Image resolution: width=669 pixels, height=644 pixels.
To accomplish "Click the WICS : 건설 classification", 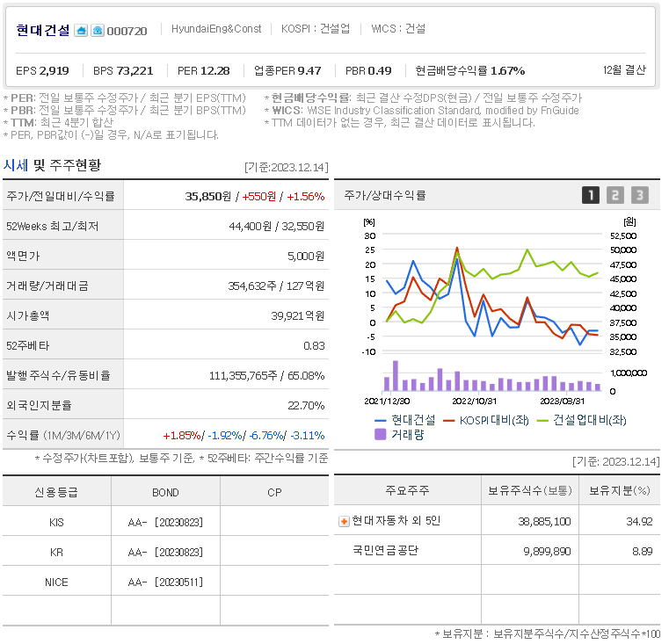I will pos(398,29).
